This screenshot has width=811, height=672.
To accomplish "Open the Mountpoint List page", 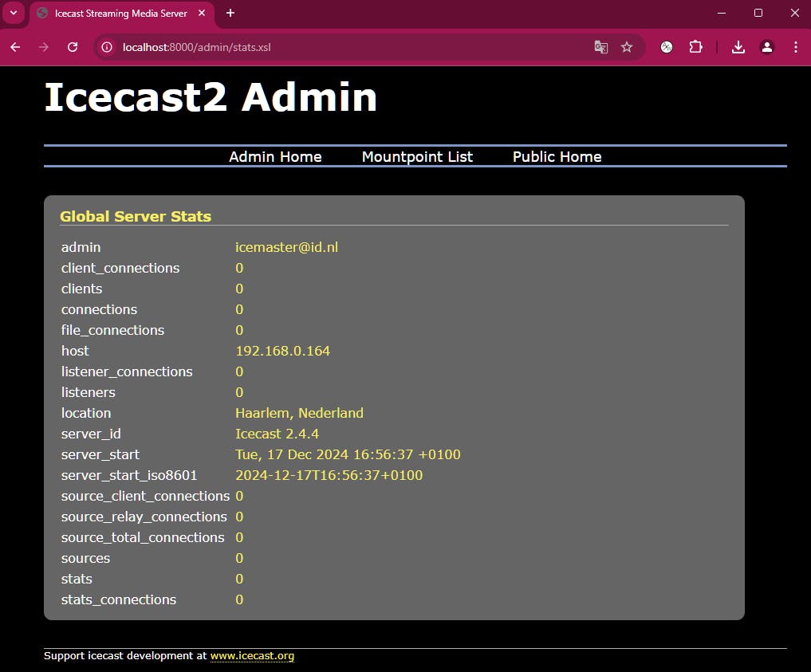I will pyautogui.click(x=417, y=156).
